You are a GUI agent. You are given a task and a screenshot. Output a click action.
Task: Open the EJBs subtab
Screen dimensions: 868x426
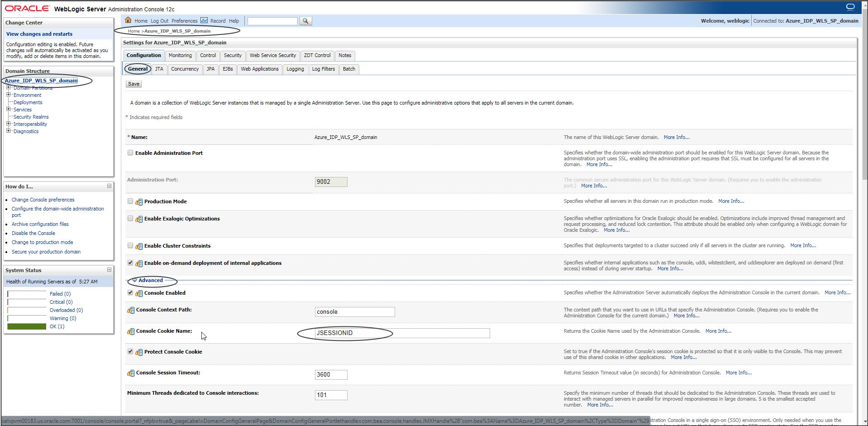click(228, 69)
